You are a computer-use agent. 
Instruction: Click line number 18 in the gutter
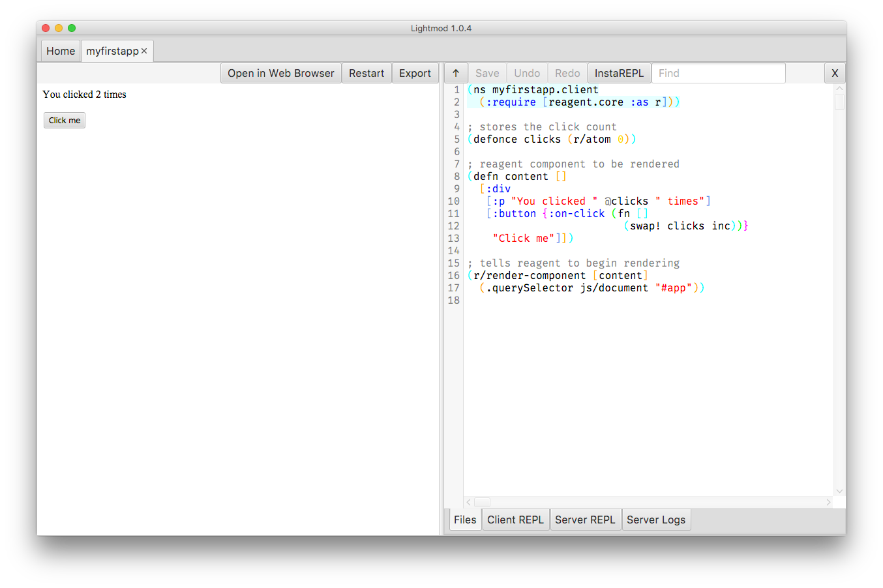[x=453, y=301]
